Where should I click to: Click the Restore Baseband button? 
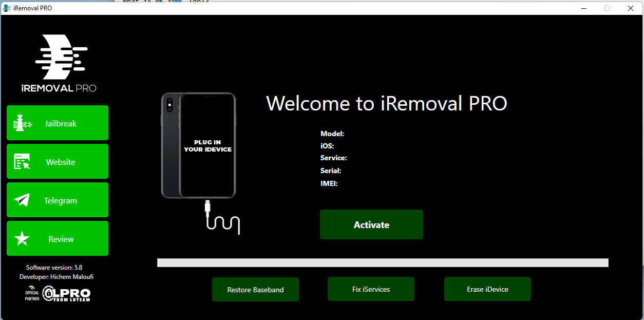[255, 289]
